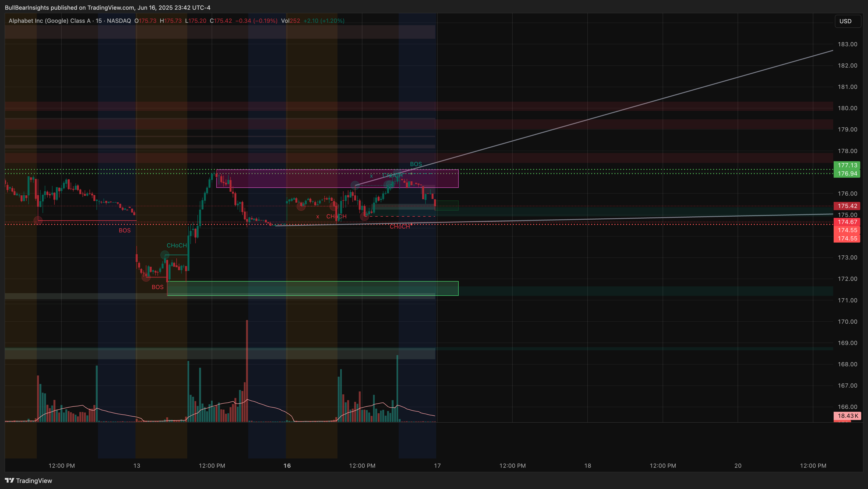
Task: Click the close value C175.42 in the legend
Action: pyautogui.click(x=221, y=21)
